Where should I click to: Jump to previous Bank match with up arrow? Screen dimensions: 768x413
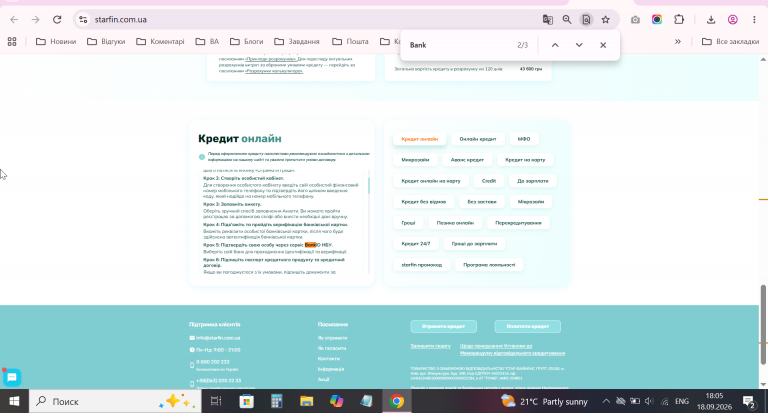point(555,45)
